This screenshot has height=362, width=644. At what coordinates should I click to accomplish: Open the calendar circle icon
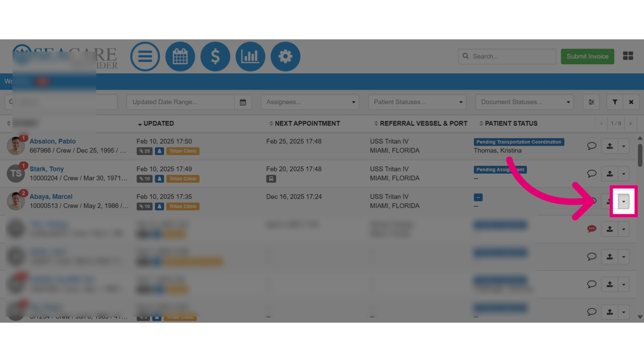click(180, 56)
